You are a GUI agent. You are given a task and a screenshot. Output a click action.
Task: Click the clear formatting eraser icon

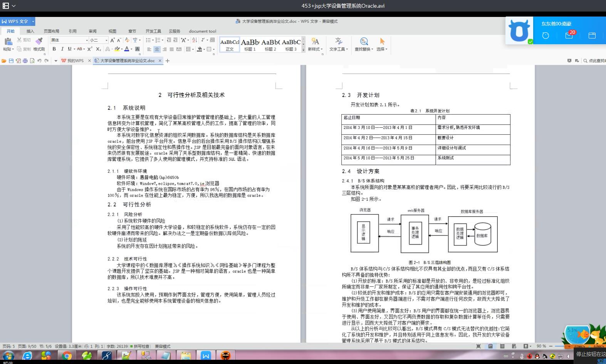click(x=127, y=40)
